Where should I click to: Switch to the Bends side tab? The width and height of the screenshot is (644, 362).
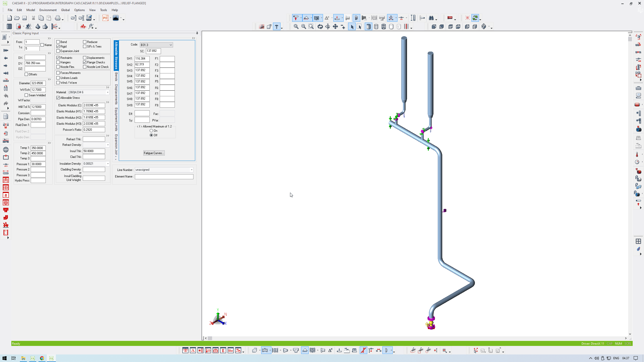pos(116,77)
